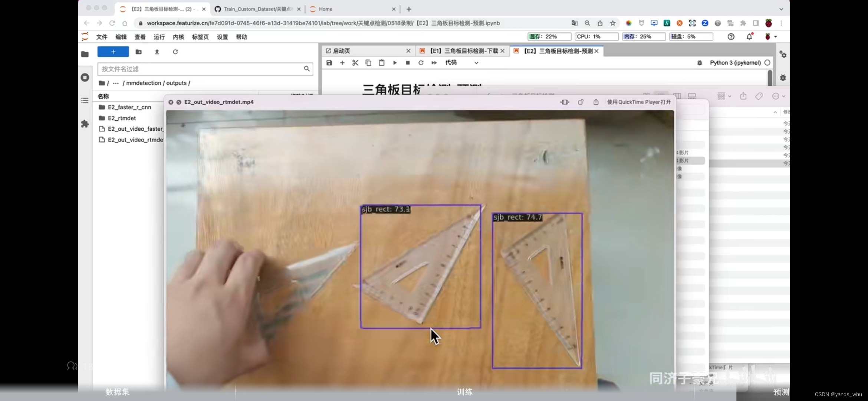Open the table of contents sidebar icon
Viewport: 868px width, 401px height.
click(x=85, y=101)
